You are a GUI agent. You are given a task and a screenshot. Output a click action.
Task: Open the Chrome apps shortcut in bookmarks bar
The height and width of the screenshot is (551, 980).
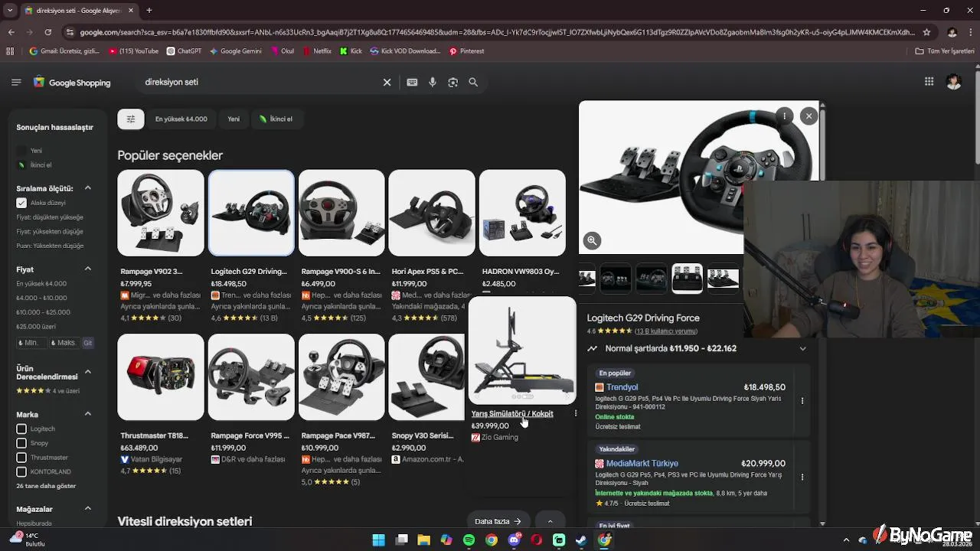pyautogui.click(x=10, y=51)
